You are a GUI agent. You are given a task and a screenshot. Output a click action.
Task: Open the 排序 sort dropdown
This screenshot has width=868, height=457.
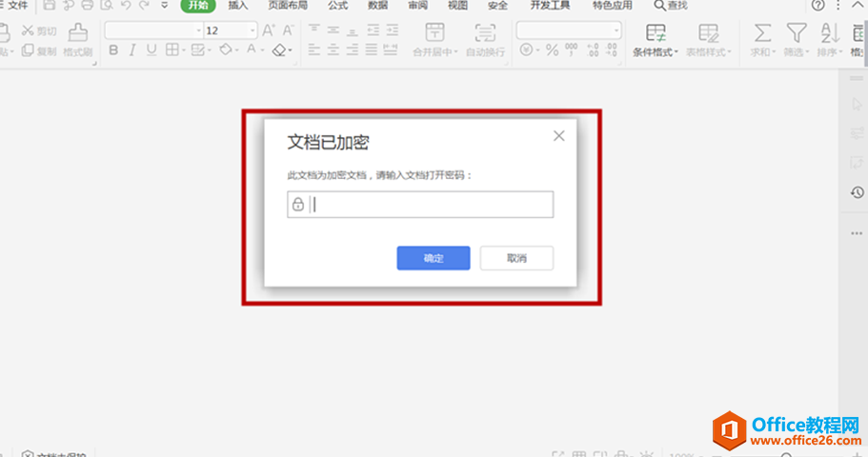pyautogui.click(x=830, y=40)
